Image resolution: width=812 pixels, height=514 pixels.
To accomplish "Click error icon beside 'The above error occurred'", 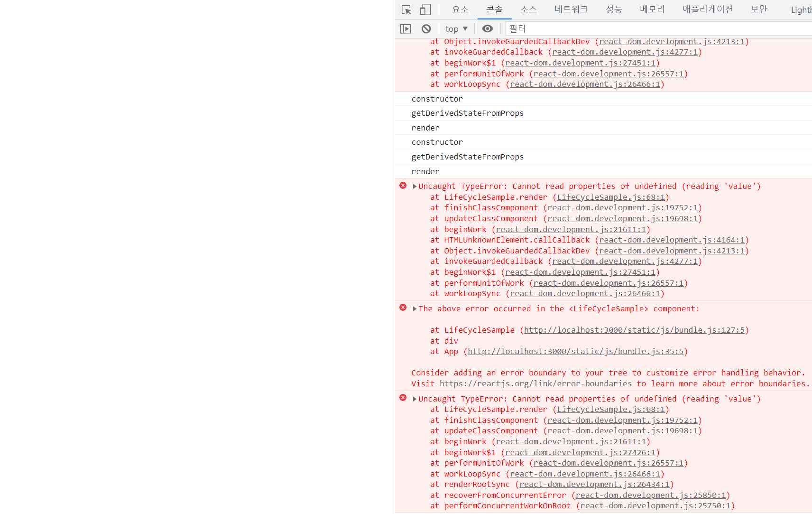I will click(x=403, y=308).
